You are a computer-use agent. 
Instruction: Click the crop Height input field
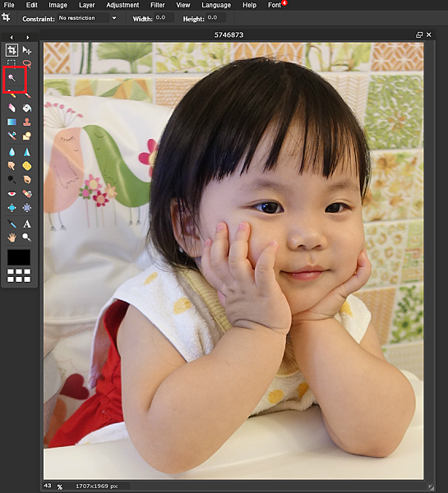(x=216, y=18)
